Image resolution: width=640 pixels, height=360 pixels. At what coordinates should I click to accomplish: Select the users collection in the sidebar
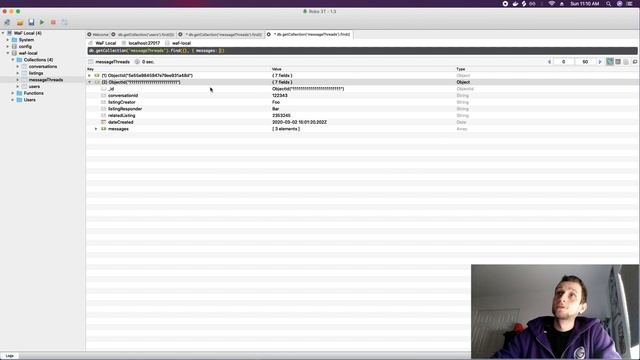pos(34,87)
